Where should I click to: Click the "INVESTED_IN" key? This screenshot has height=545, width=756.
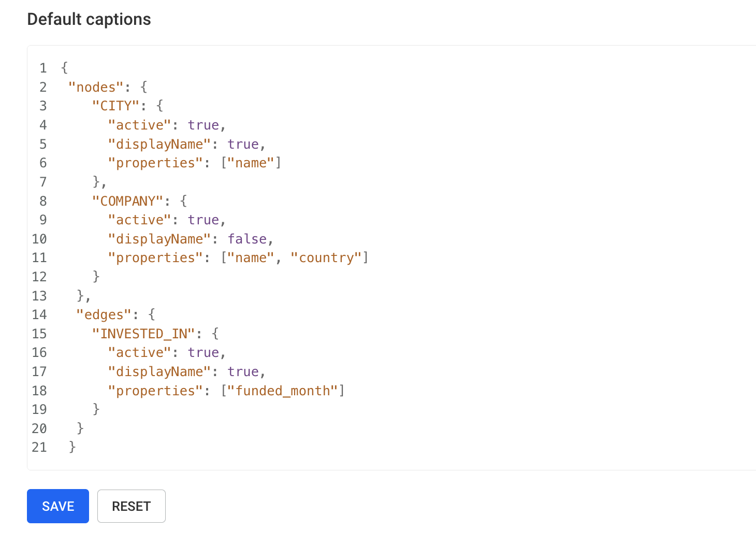[144, 333]
